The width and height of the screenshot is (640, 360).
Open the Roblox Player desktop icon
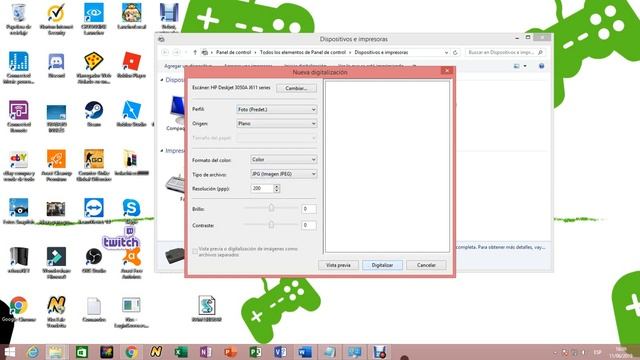(131, 65)
